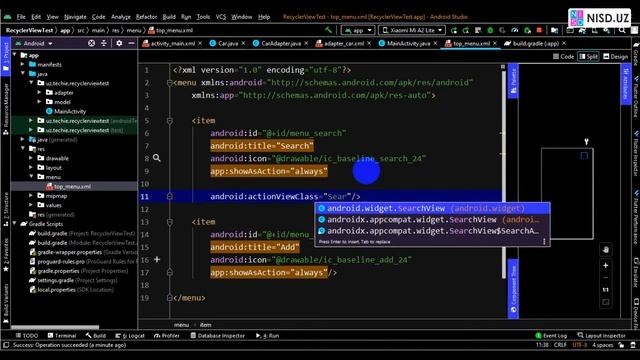The width and height of the screenshot is (640, 360).
Task: Toggle the Component Tree panel
Action: click(513, 289)
